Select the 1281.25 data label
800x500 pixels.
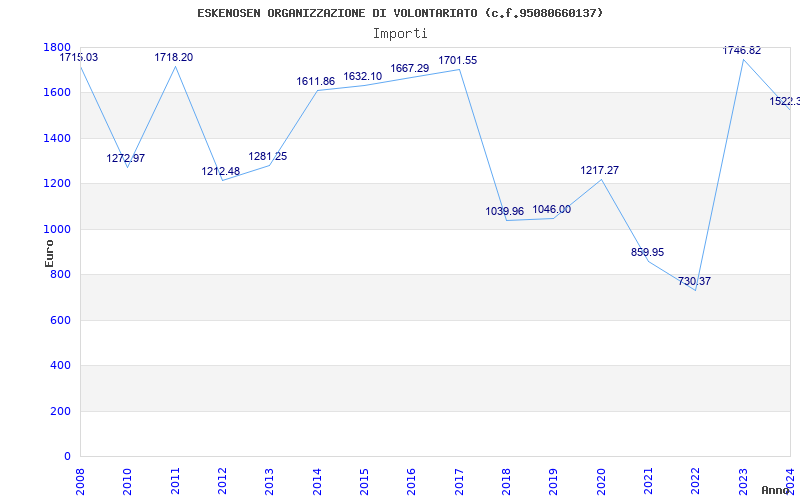coord(268,156)
